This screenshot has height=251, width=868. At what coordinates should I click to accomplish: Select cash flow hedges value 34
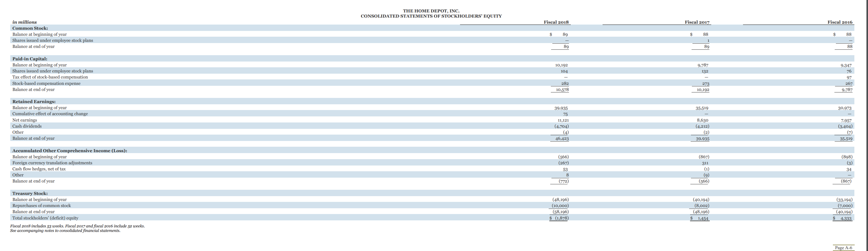point(849,169)
